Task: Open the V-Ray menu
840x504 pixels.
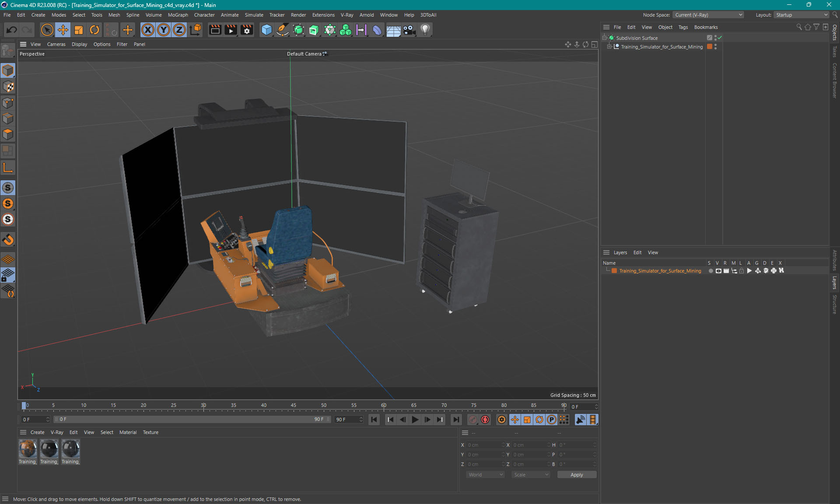Action: pyautogui.click(x=346, y=15)
